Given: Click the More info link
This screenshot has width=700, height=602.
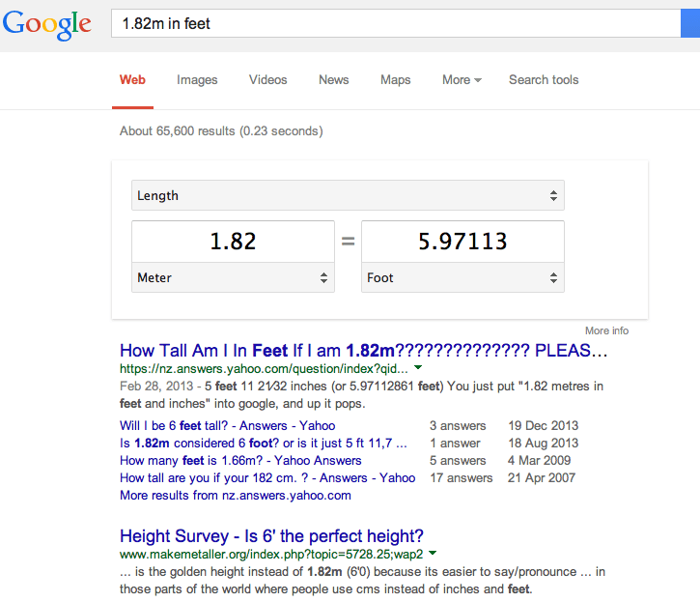Looking at the screenshot, I should point(606,330).
